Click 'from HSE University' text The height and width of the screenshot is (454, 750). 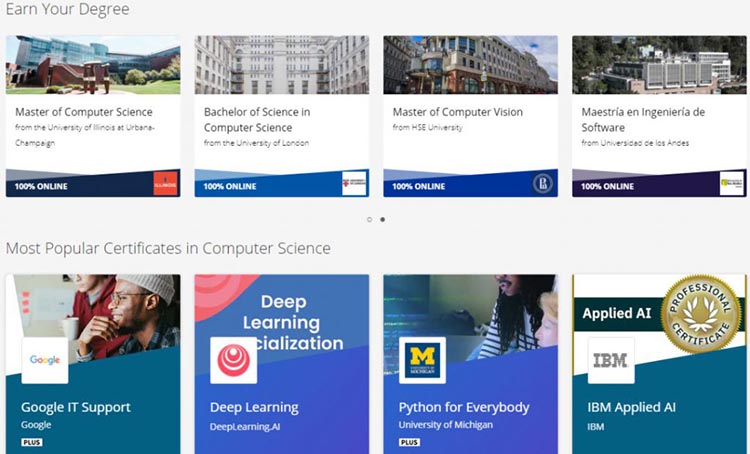(x=428, y=128)
